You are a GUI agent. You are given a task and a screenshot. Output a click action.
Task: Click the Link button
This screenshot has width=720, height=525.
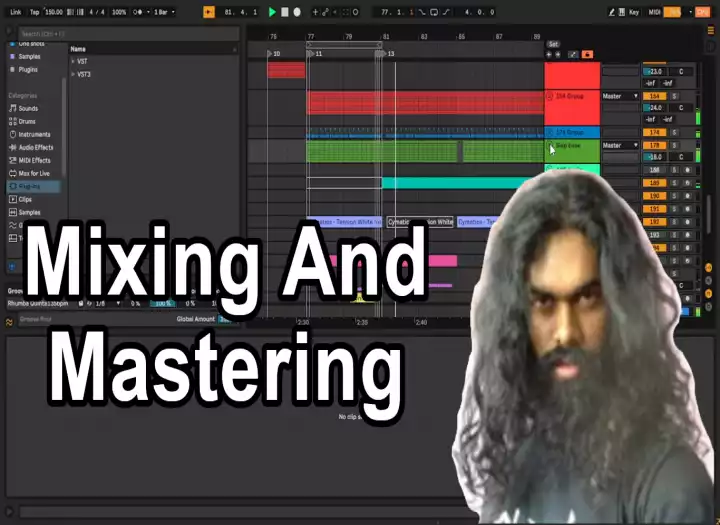16,12
